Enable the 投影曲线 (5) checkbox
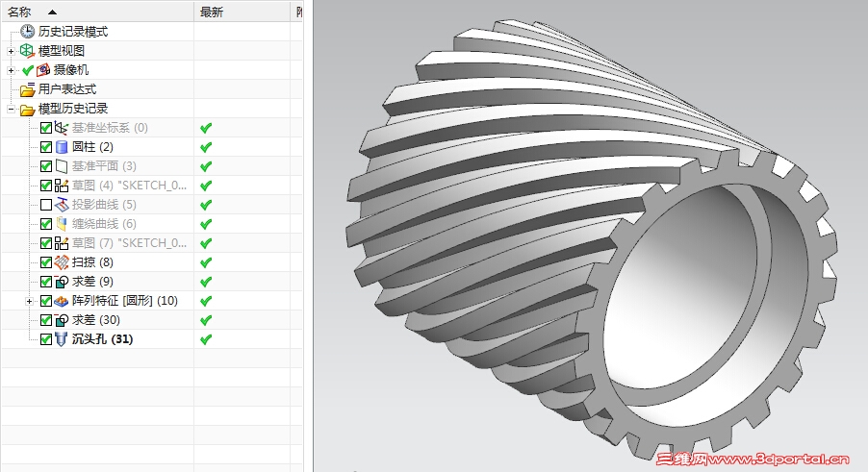Viewport: 868px width, 472px height. point(46,205)
